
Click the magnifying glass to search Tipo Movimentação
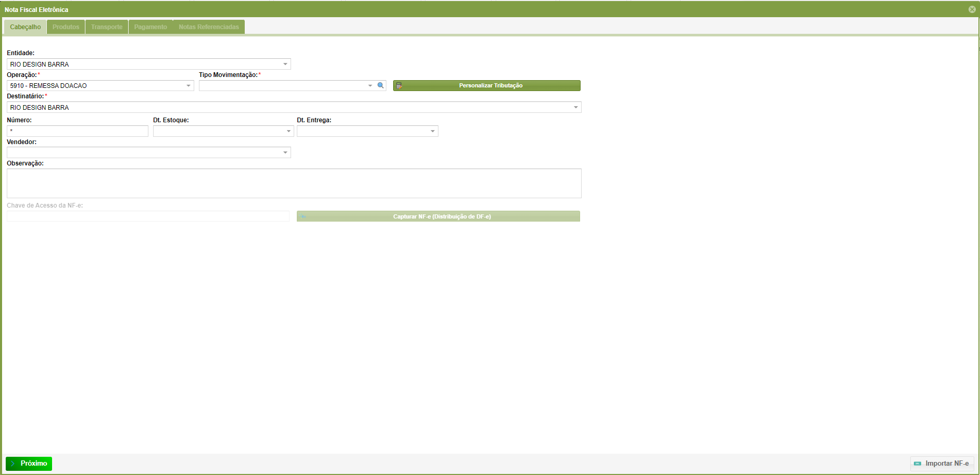(x=380, y=85)
